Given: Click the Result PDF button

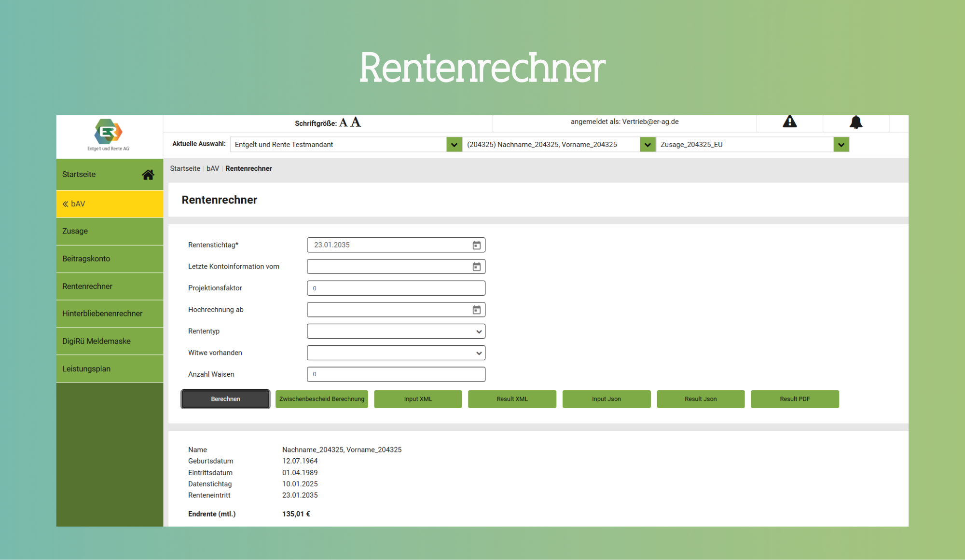Looking at the screenshot, I should [x=794, y=399].
